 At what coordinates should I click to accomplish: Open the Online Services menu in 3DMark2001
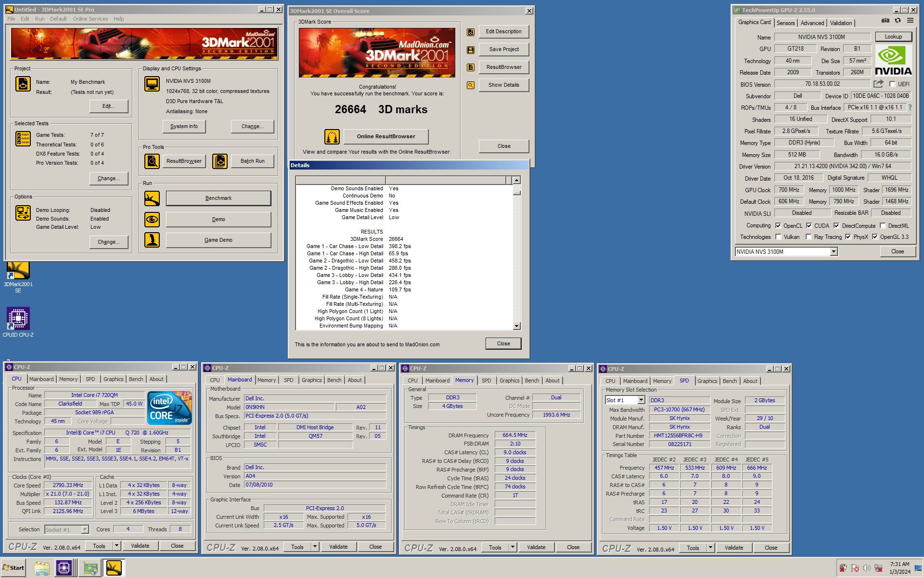click(x=90, y=19)
